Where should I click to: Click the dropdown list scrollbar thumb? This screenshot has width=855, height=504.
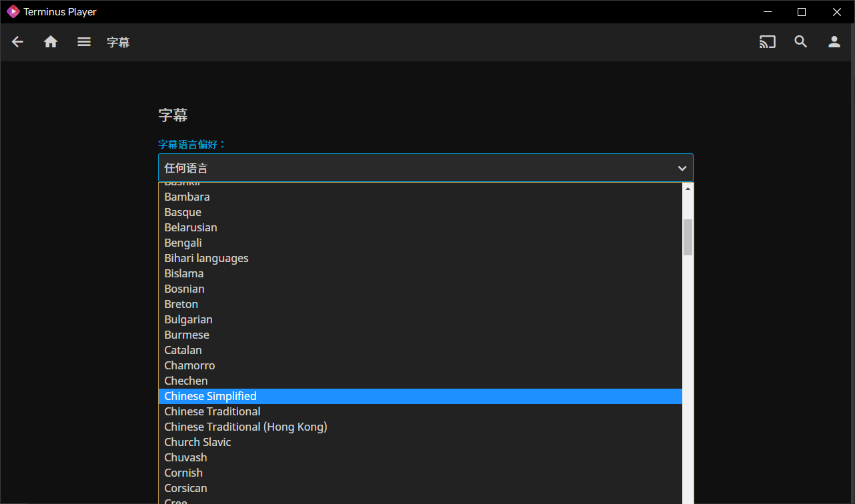(688, 237)
